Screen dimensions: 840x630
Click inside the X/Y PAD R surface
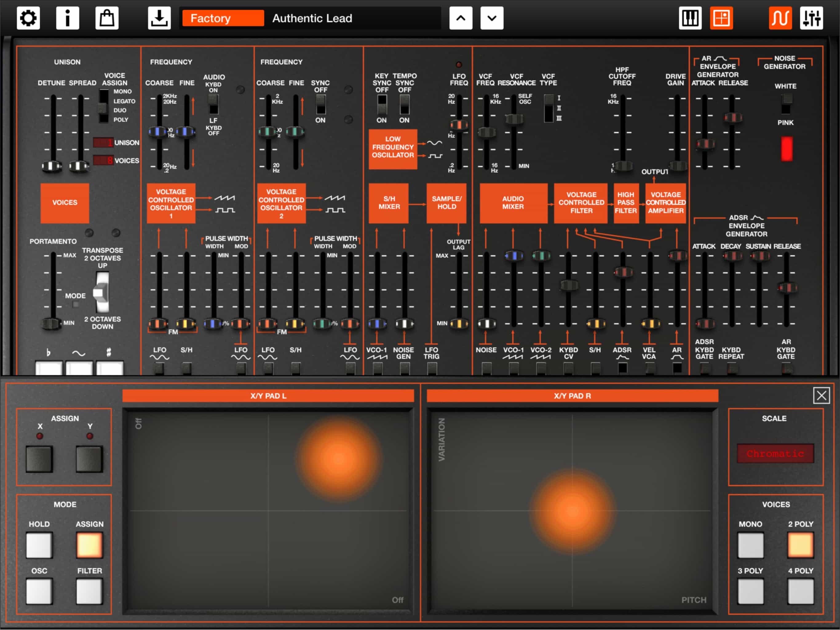click(x=572, y=510)
